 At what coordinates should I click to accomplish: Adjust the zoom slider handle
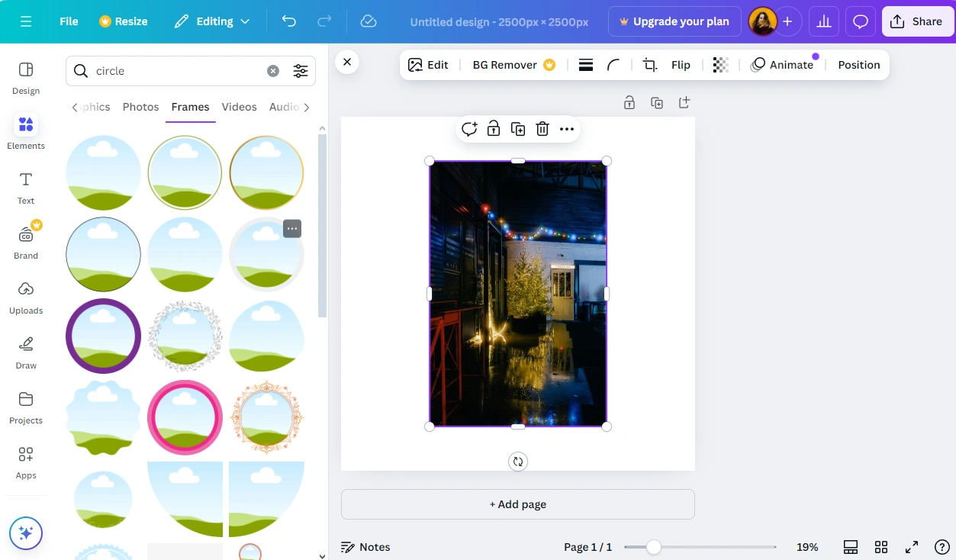[654, 547]
